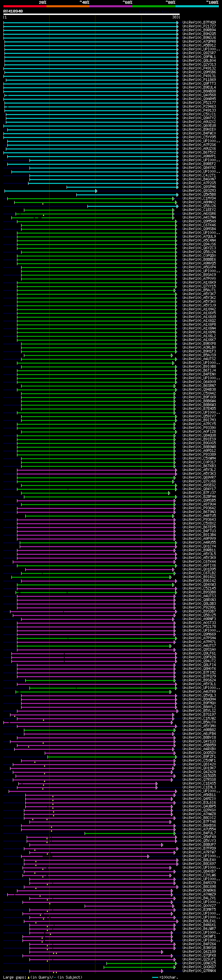Open hit UniRef100_B9RB94
Viewport: 222px width, 980px height.
[x=199, y=30]
